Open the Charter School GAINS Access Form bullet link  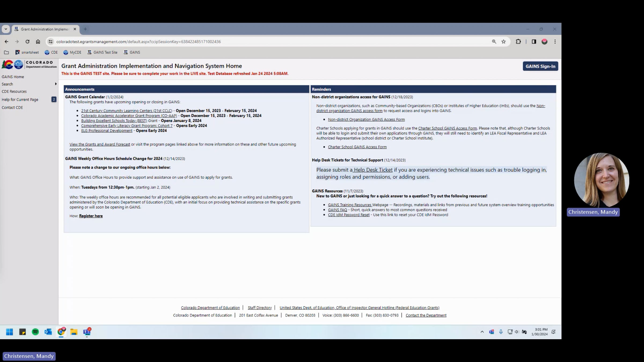point(357,147)
